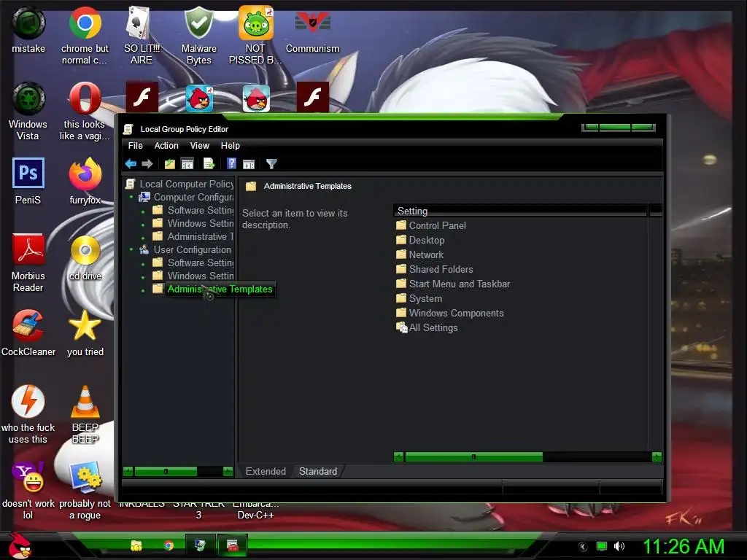
Task: Open the 'furryfox' Firefox icon
Action: (85, 182)
